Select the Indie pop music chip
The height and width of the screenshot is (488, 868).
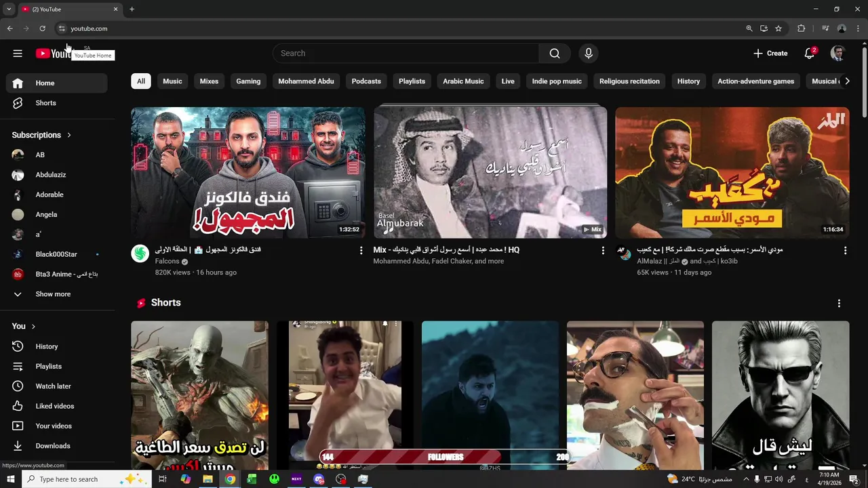(557, 81)
